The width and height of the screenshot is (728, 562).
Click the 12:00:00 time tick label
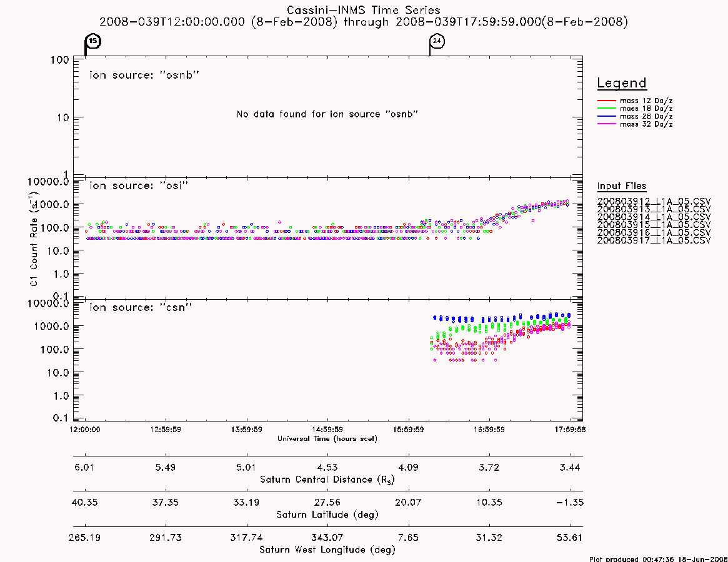pos(85,430)
